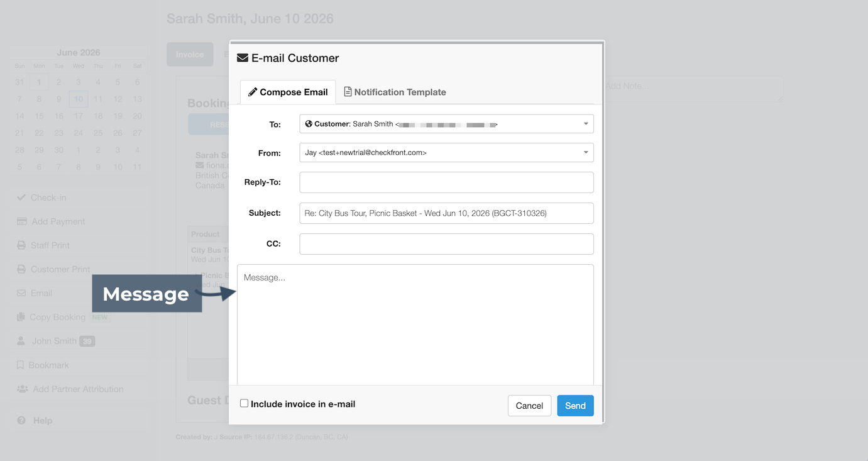Click the Subject input field
868x461 pixels.
pos(446,213)
